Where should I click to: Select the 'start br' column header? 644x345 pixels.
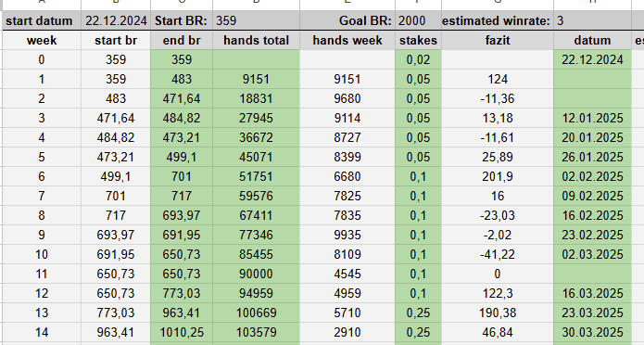[116, 40]
